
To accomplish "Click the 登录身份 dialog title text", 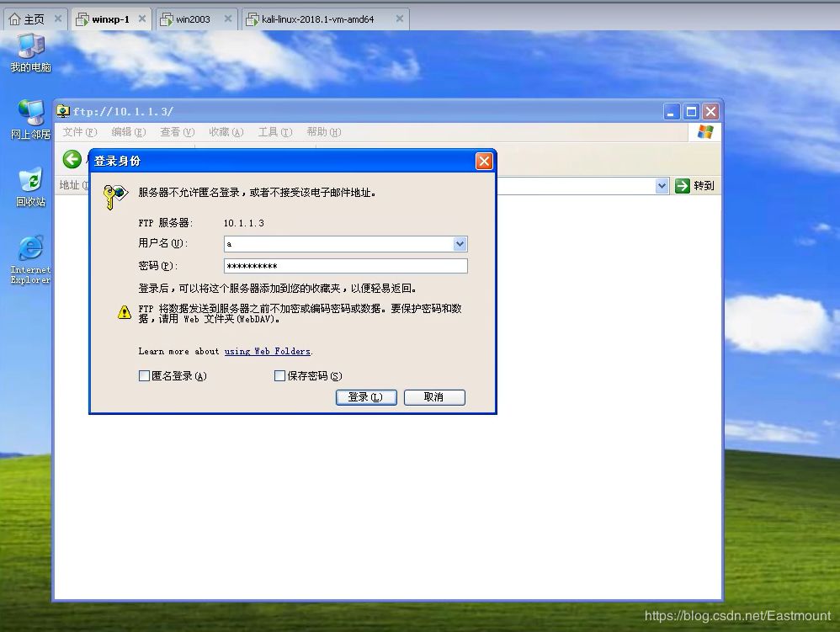I will [117, 162].
